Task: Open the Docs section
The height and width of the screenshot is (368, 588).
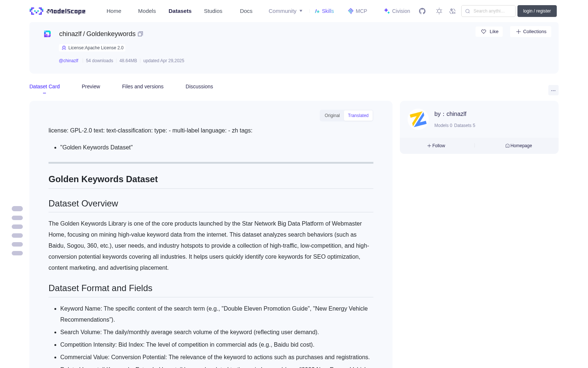Action: tap(246, 11)
